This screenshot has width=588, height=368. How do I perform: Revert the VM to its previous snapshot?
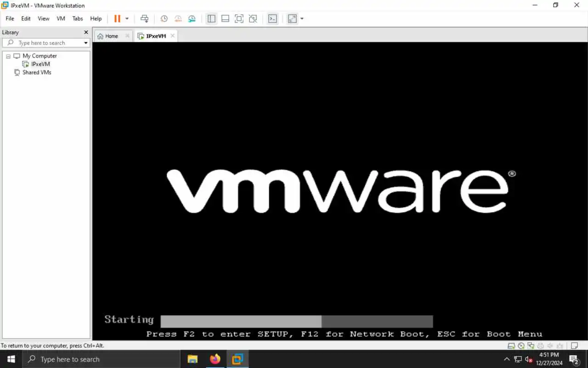[178, 18]
